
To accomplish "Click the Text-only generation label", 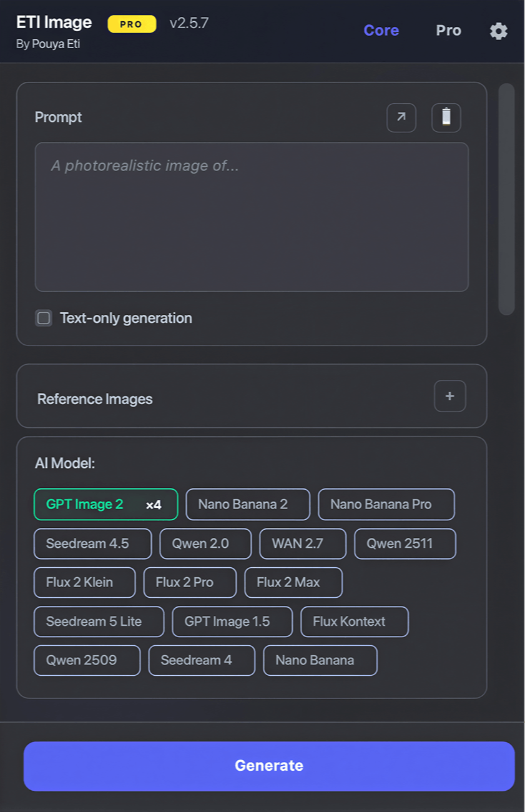I will [x=126, y=318].
